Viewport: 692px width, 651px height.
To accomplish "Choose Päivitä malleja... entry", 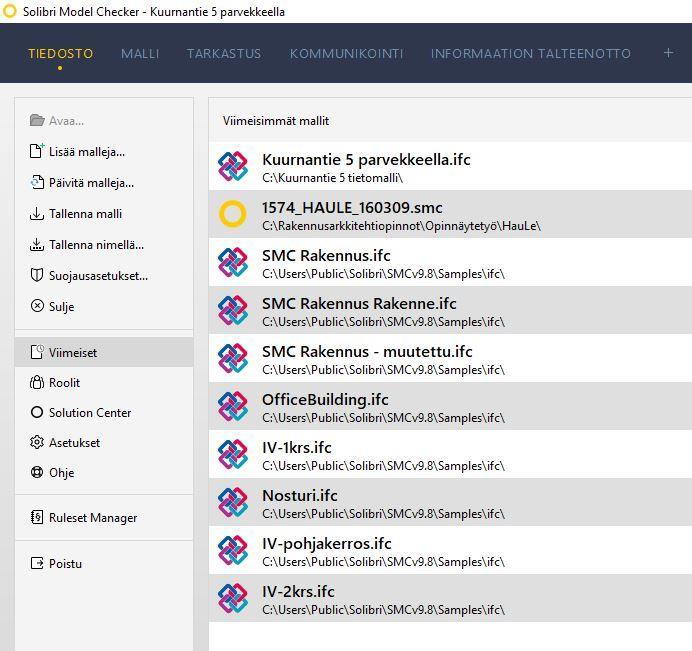I will pos(104,183).
